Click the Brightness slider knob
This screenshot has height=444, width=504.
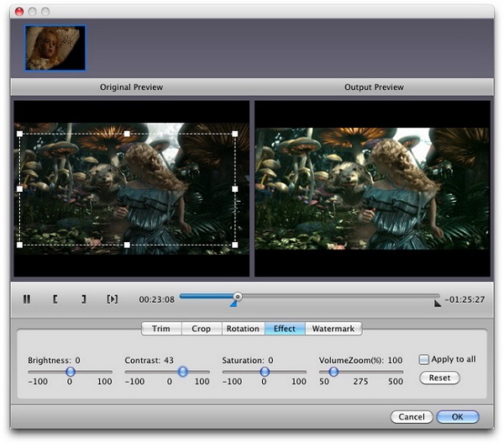71,372
